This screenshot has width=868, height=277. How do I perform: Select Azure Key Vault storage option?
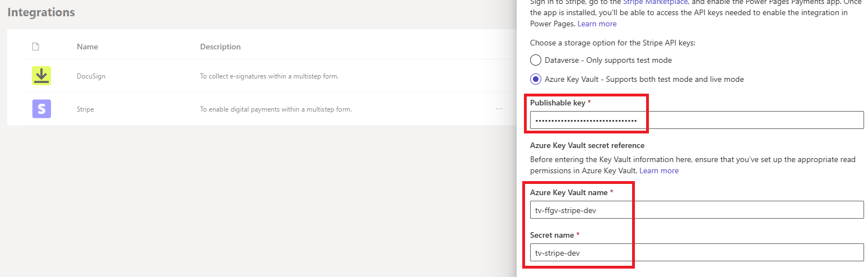536,79
